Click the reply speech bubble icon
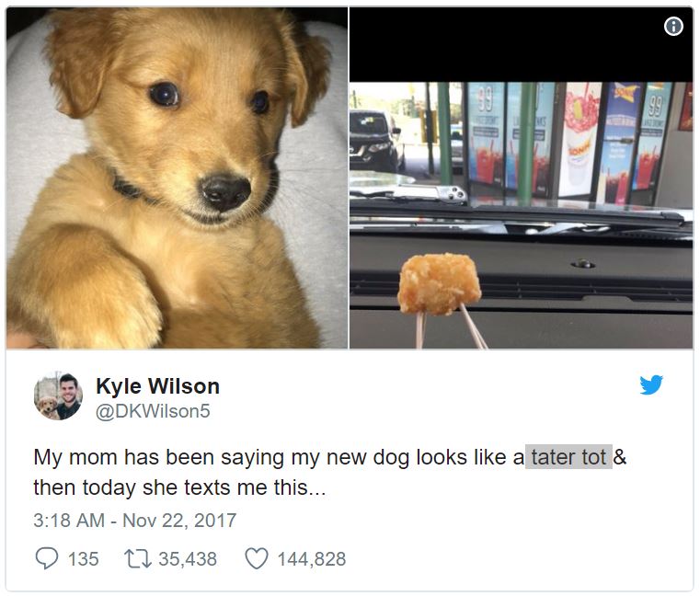Screen dimensions: 700x596 tap(46, 558)
